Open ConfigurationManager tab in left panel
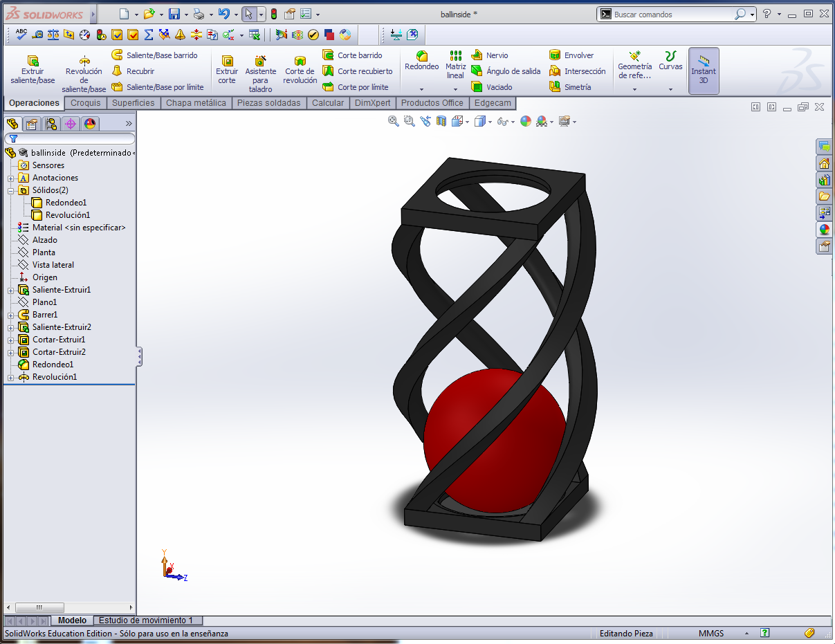Image resolution: width=835 pixels, height=644 pixels. 51,124
